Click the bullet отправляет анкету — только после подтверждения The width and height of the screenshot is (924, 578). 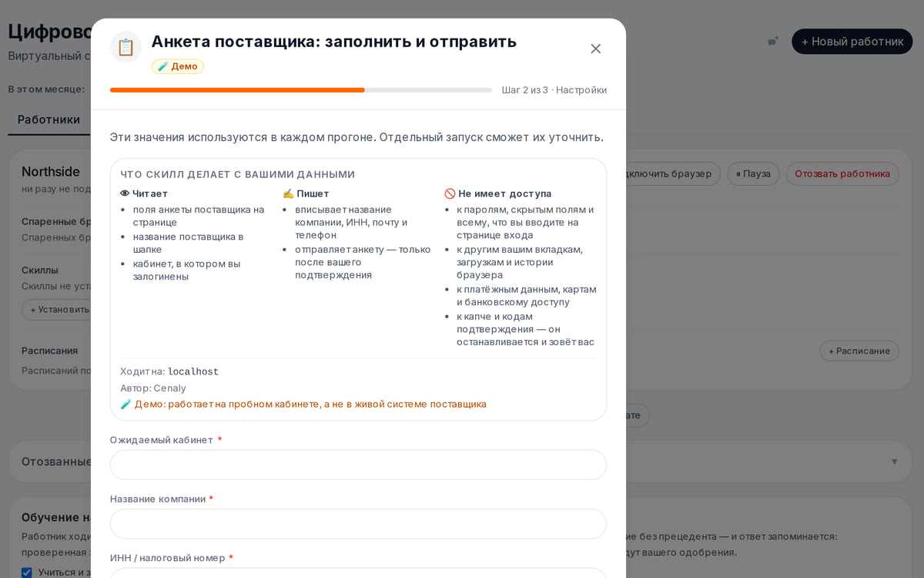point(363,262)
